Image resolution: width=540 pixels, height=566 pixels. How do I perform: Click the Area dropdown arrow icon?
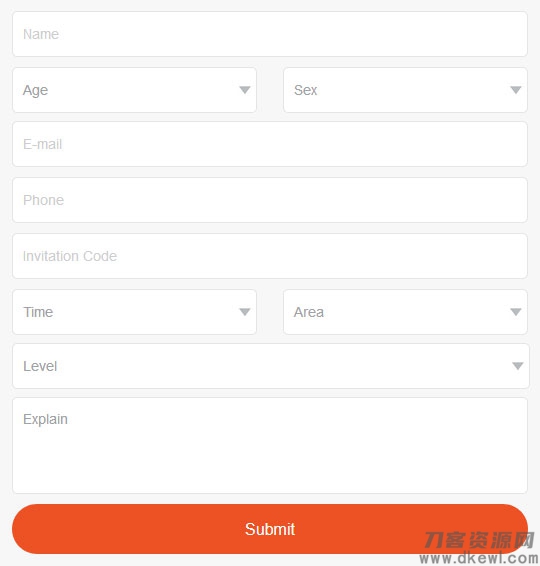pos(515,312)
